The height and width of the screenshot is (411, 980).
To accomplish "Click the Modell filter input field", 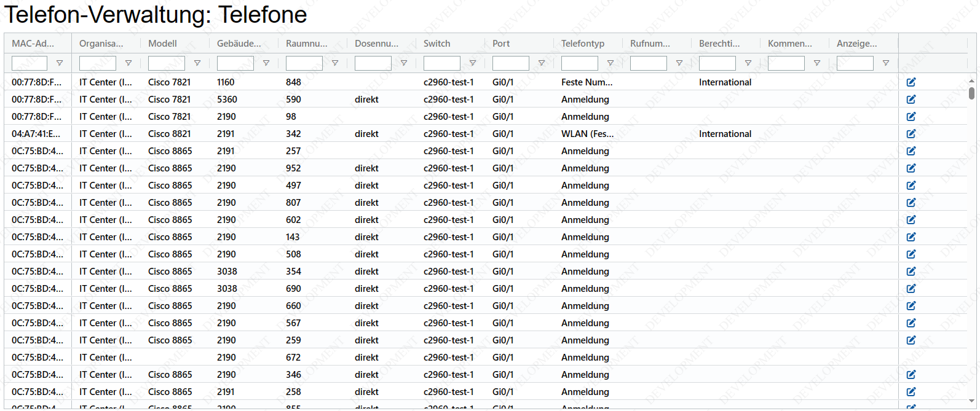I will tap(166, 63).
